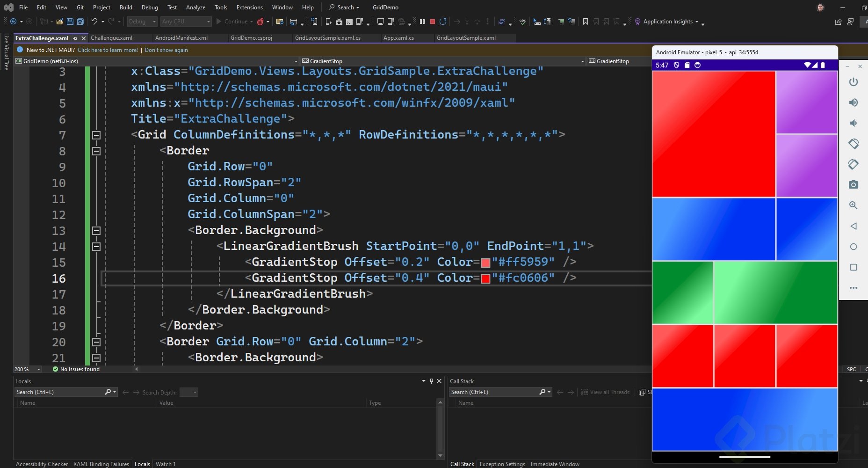Click the Undo arrow icon

[x=94, y=22]
